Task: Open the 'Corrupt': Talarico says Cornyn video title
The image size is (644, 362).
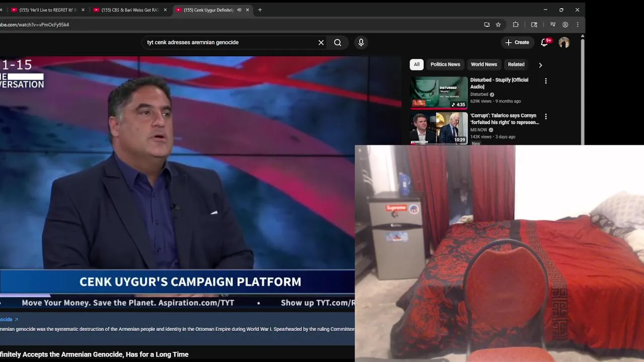Action: coord(505,119)
